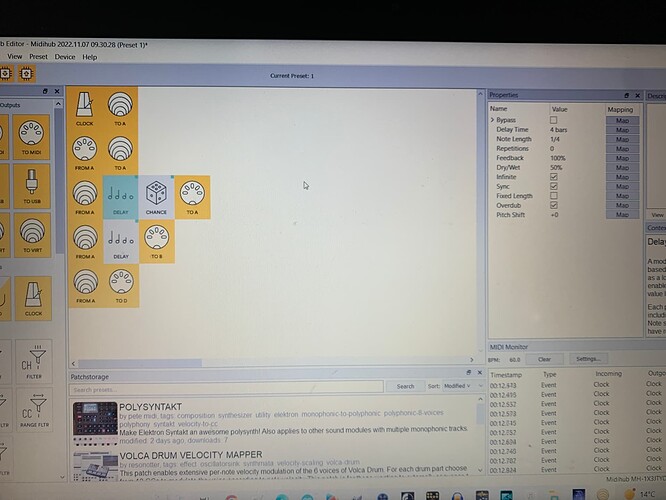Uncheck the Sync checkbox
The width and height of the screenshot is (666, 500).
554,186
